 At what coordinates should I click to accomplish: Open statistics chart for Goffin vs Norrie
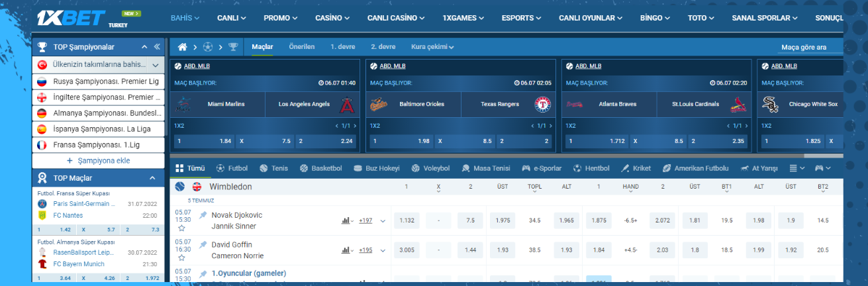pos(347,250)
